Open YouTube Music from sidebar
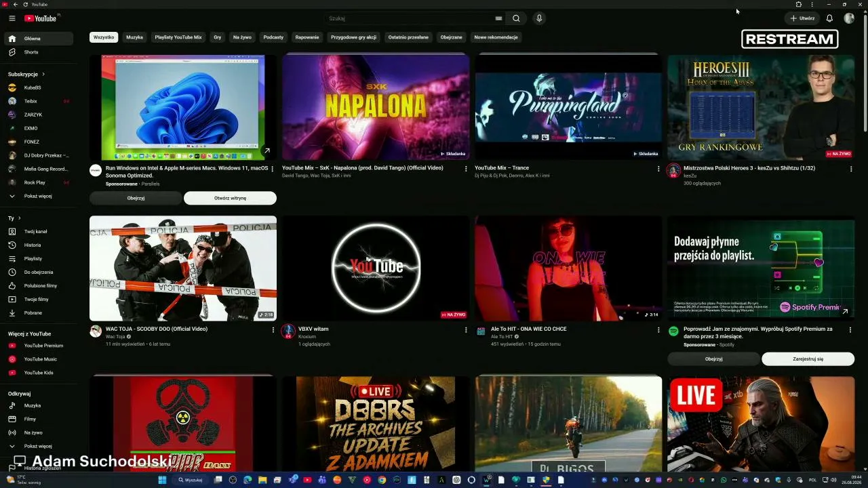Screen dimensions: 868x488 click(x=39, y=359)
